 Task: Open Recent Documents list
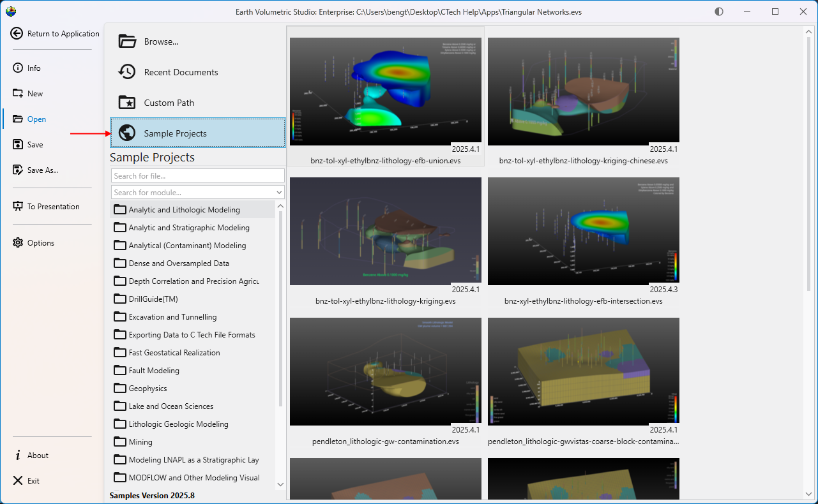pyautogui.click(x=181, y=72)
